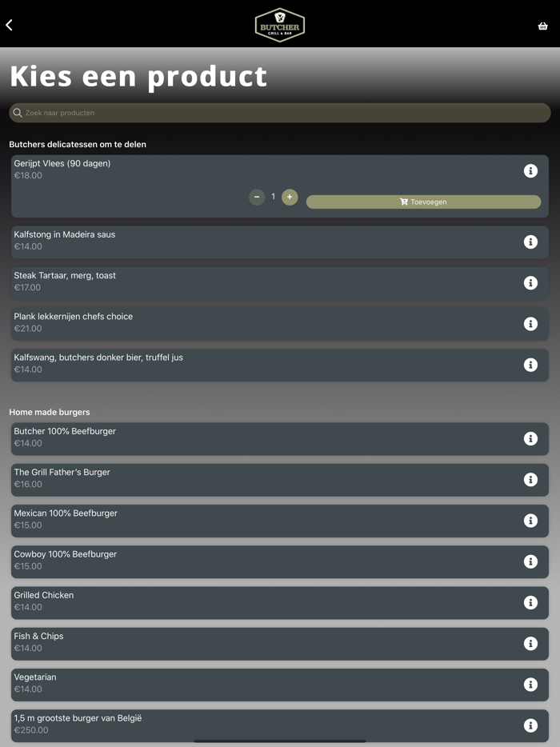Screen dimensions: 560x747
Task: Expand the Plank lekkernijen chefs choice item
Action: 240,322
